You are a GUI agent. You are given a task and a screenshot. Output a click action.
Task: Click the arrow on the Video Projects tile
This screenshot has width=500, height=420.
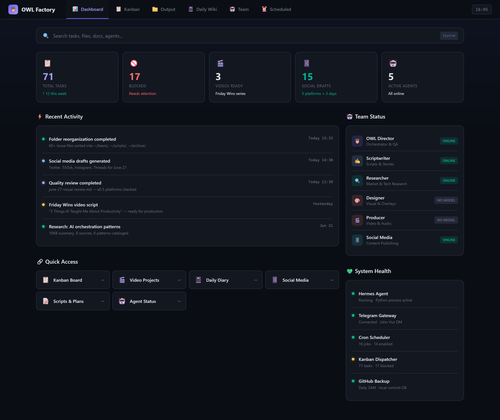tap(179, 280)
